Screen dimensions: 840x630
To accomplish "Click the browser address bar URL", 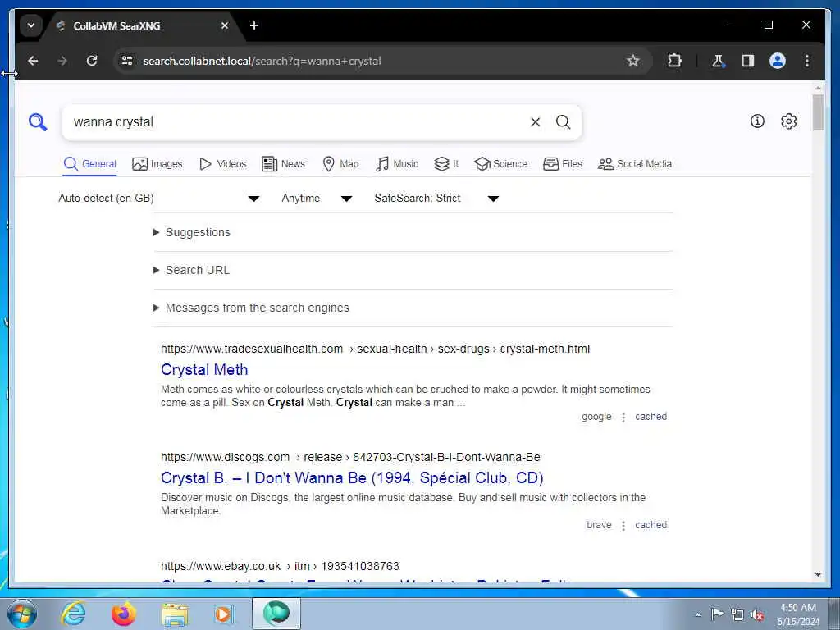I will coord(262,61).
